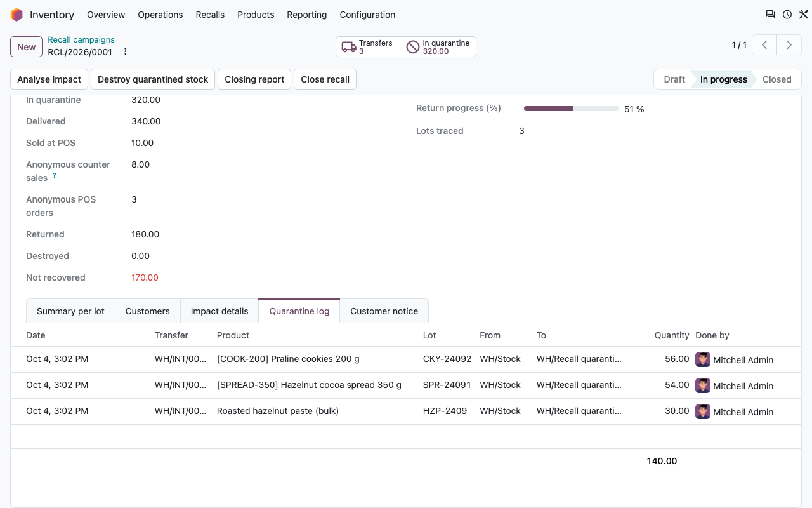
Task: Click the In quarantine prohibited icon button
Action: [439, 47]
